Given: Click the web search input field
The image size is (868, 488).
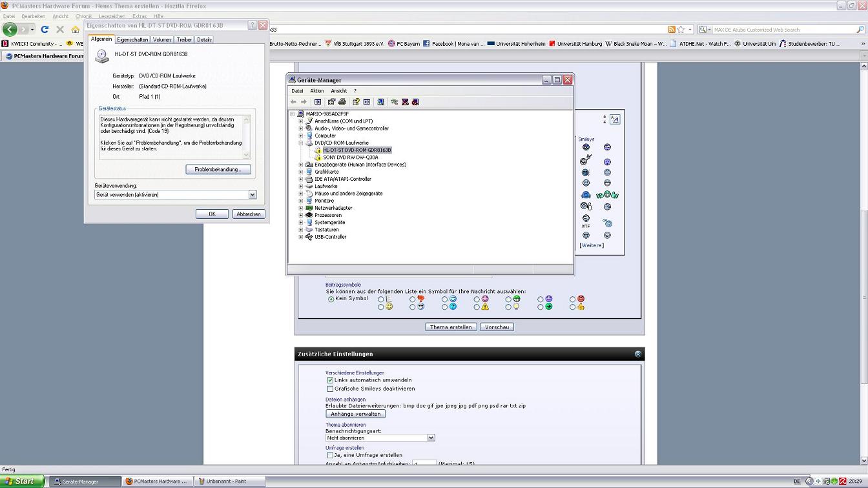Looking at the screenshot, I should [x=781, y=30].
